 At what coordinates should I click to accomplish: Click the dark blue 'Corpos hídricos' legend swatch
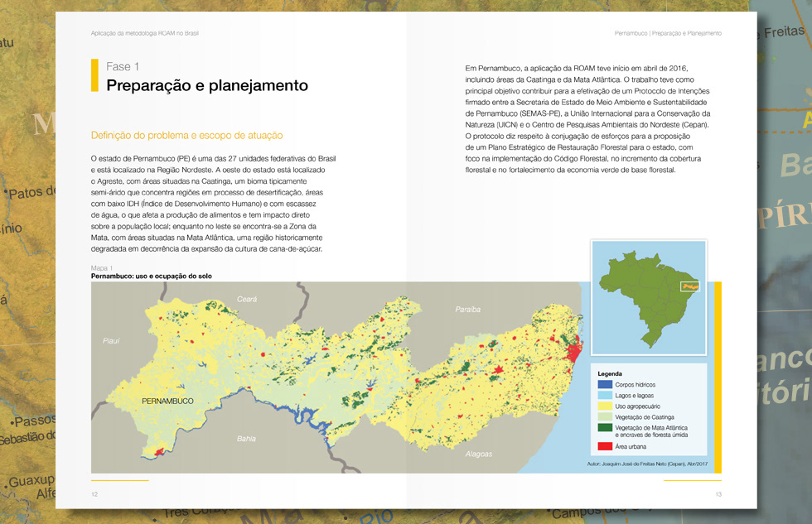605,384
